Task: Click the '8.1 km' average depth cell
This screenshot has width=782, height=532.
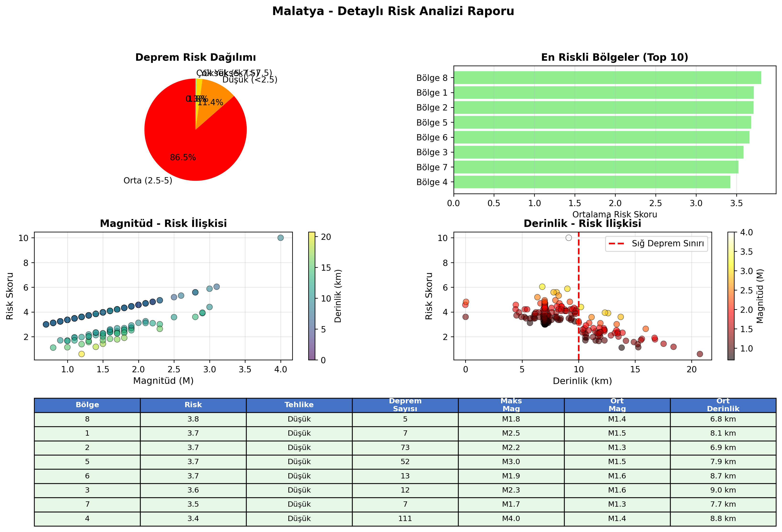Action: (723, 433)
